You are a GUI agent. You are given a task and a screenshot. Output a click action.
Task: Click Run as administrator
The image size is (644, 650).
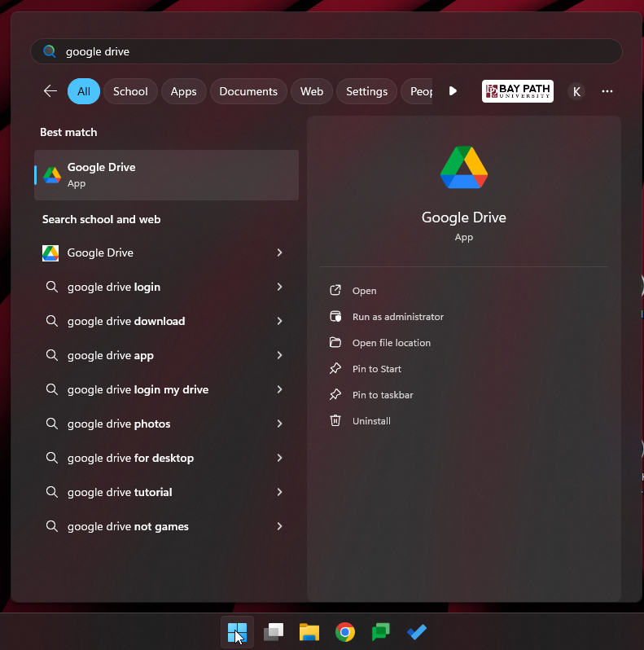click(x=397, y=317)
